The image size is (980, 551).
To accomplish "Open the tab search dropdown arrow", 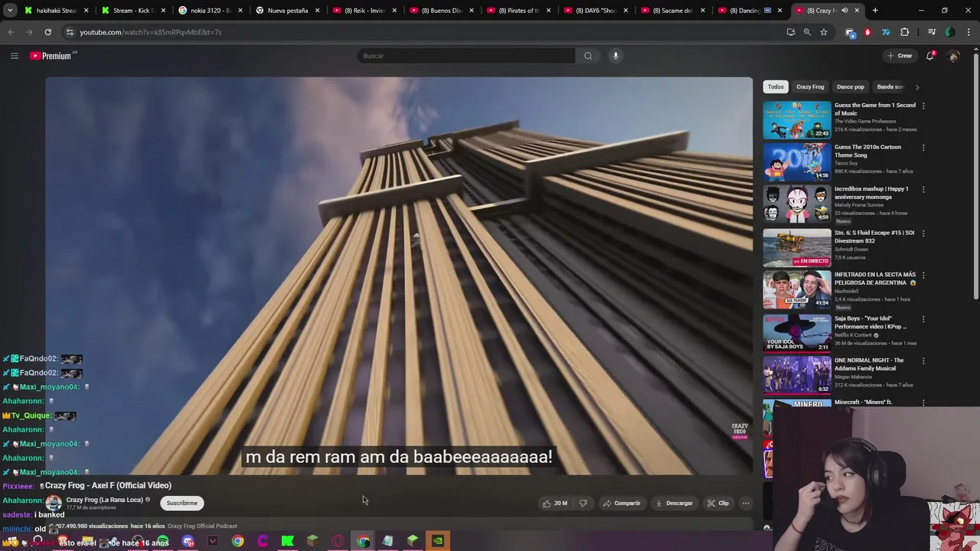I will (10, 11).
